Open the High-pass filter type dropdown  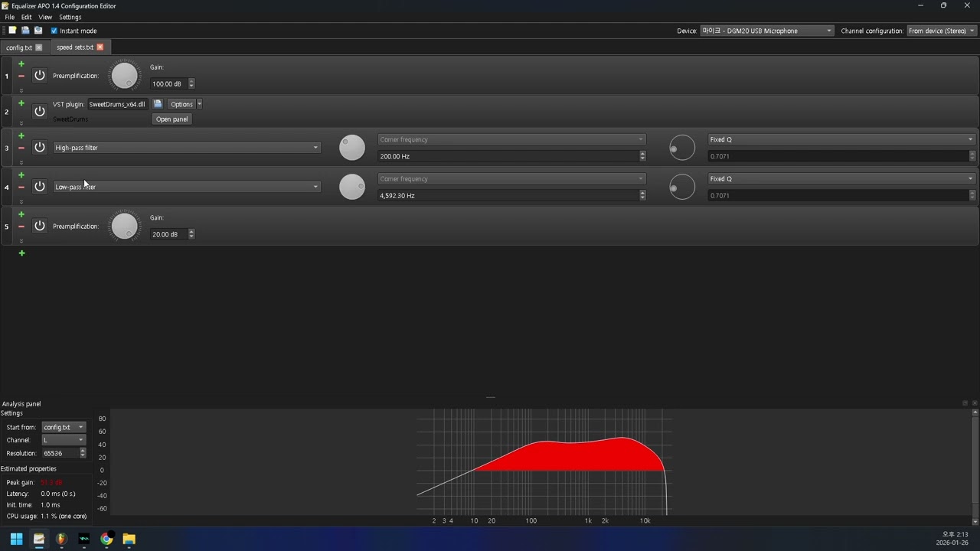[186, 148]
